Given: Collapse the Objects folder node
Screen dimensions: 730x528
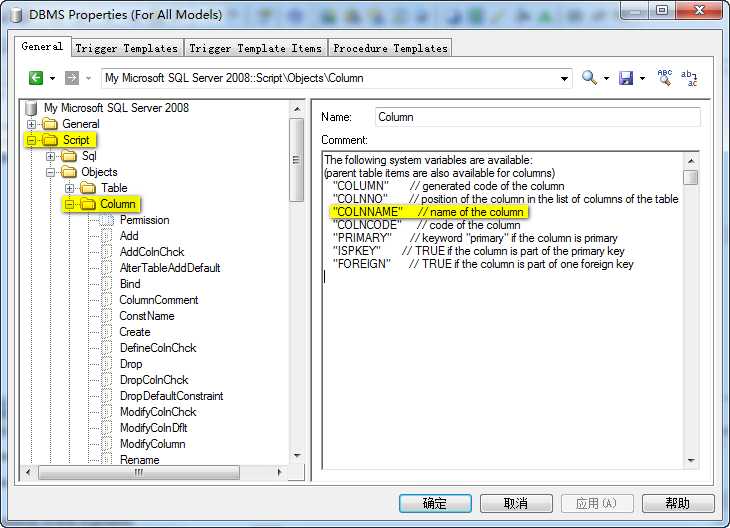Looking at the screenshot, I should point(50,172).
